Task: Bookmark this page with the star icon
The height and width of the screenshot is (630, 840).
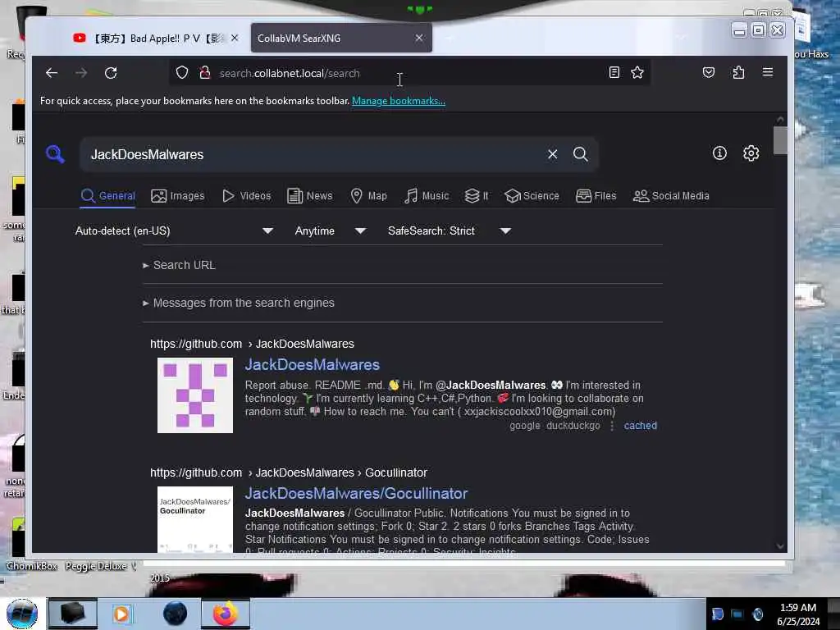Action: coord(637,72)
